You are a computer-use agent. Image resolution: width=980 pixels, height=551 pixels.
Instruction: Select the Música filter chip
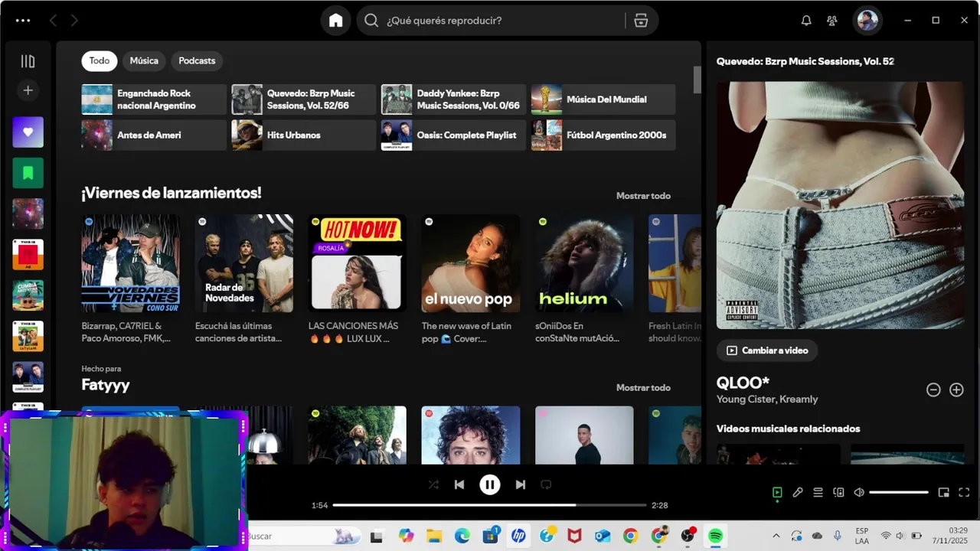(144, 60)
